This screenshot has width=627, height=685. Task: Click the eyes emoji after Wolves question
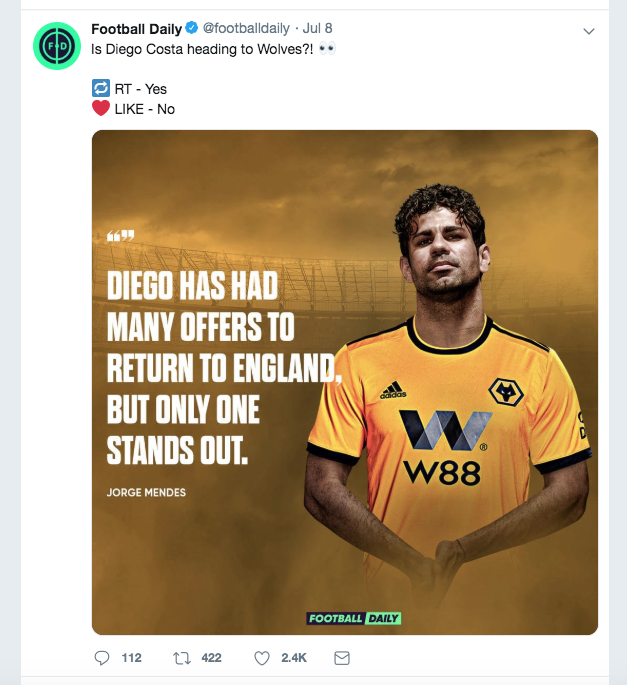coord(327,49)
